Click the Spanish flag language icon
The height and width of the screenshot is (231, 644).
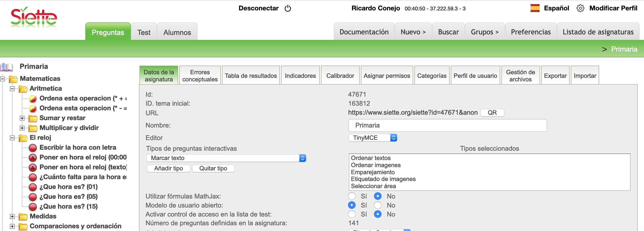[535, 8]
